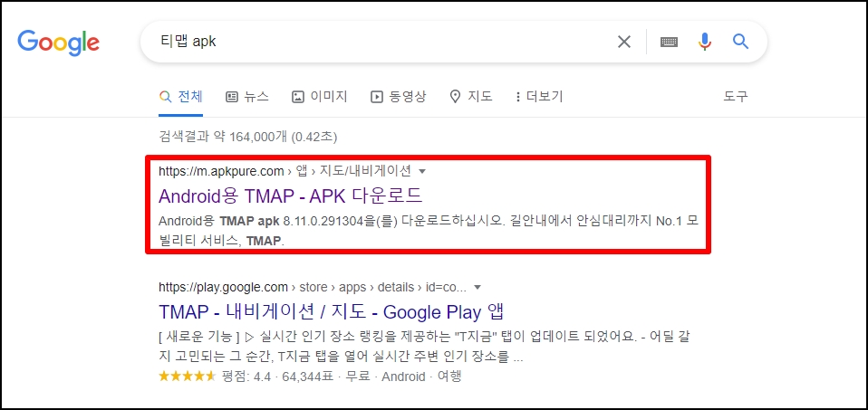Open the 더보기 menu
Screen dimensions: 868x410
click(538, 97)
